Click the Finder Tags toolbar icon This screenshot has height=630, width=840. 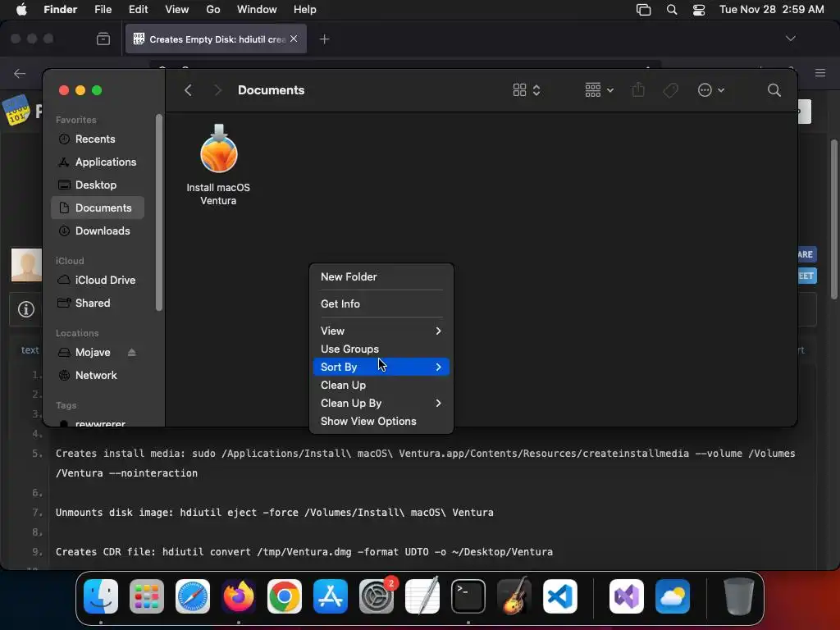[670, 90]
